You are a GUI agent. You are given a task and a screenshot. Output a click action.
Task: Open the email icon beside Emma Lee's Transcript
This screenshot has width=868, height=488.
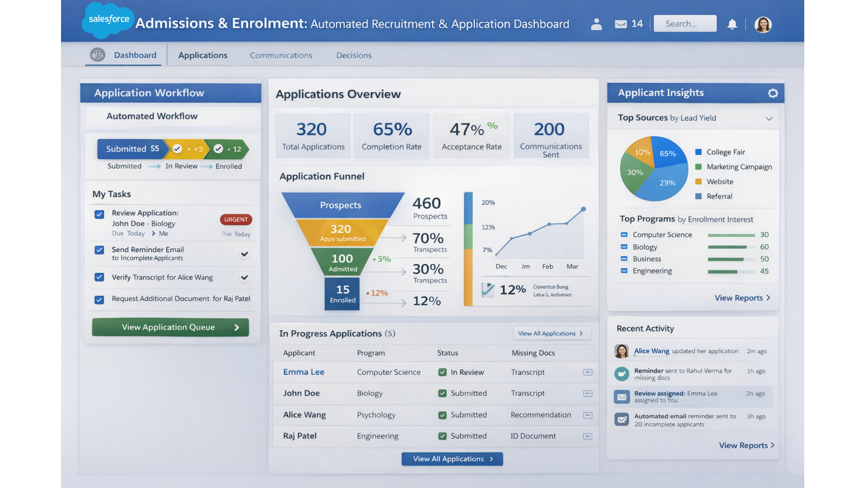pyautogui.click(x=587, y=372)
